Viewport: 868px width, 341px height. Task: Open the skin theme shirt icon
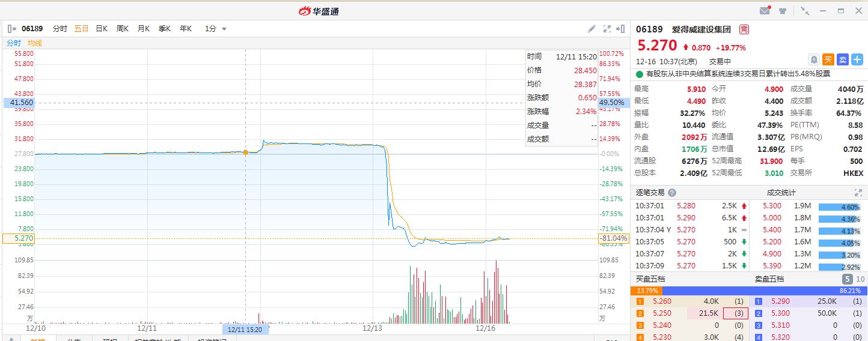(782, 11)
